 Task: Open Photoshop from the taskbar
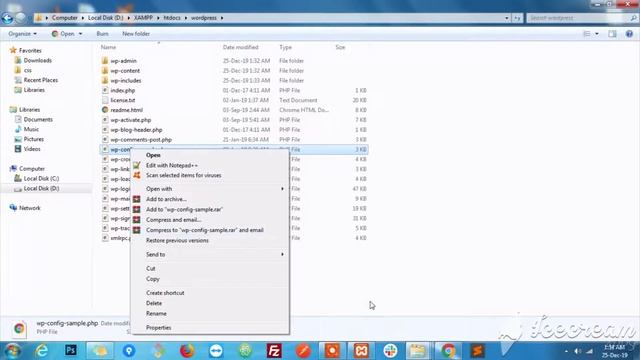pos(71,351)
